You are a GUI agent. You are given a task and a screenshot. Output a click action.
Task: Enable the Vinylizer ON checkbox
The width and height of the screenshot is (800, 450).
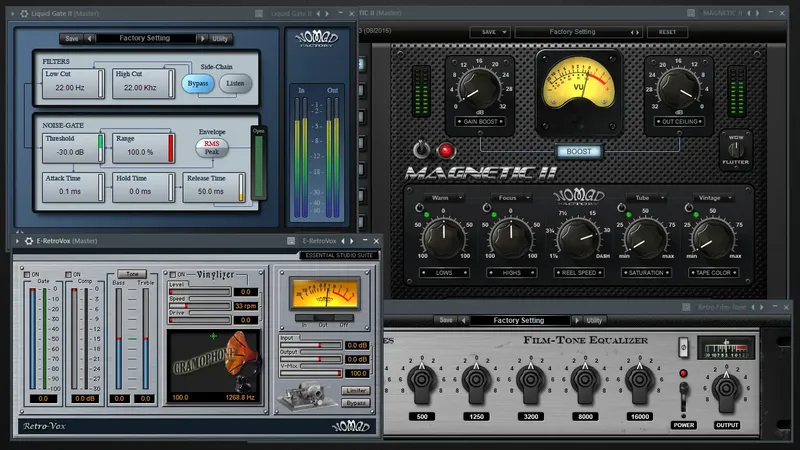[172, 274]
